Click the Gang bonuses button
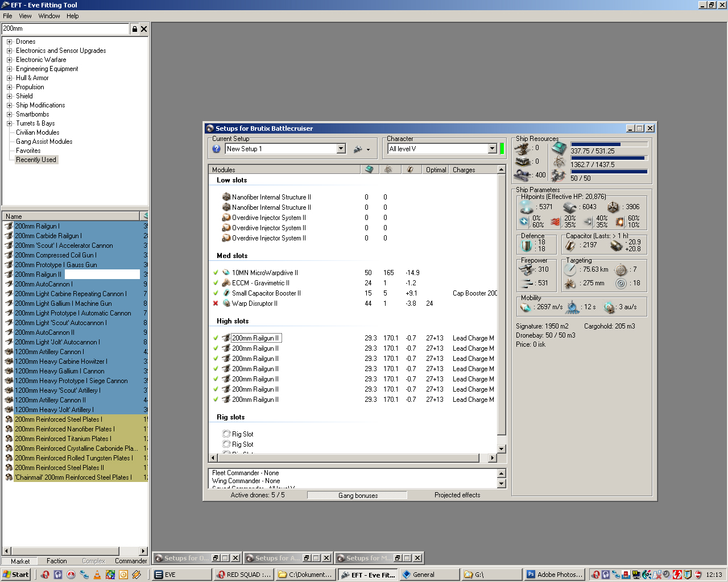This screenshot has width=728, height=582. (357, 496)
